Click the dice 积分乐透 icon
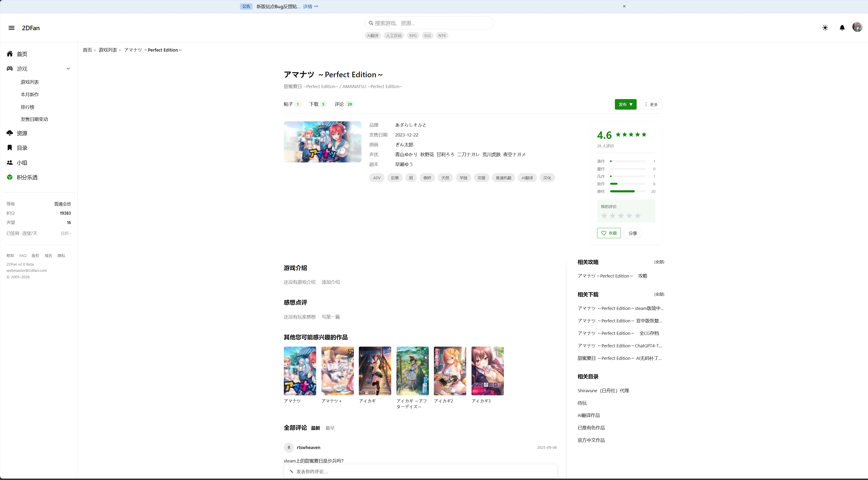Image resolution: width=868 pixels, height=480 pixels. click(10, 177)
